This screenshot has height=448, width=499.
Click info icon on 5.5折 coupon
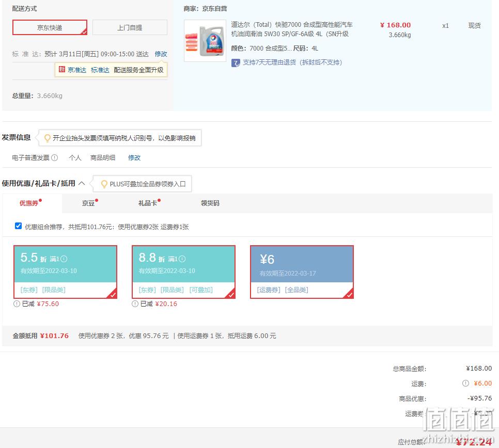(x=64, y=259)
